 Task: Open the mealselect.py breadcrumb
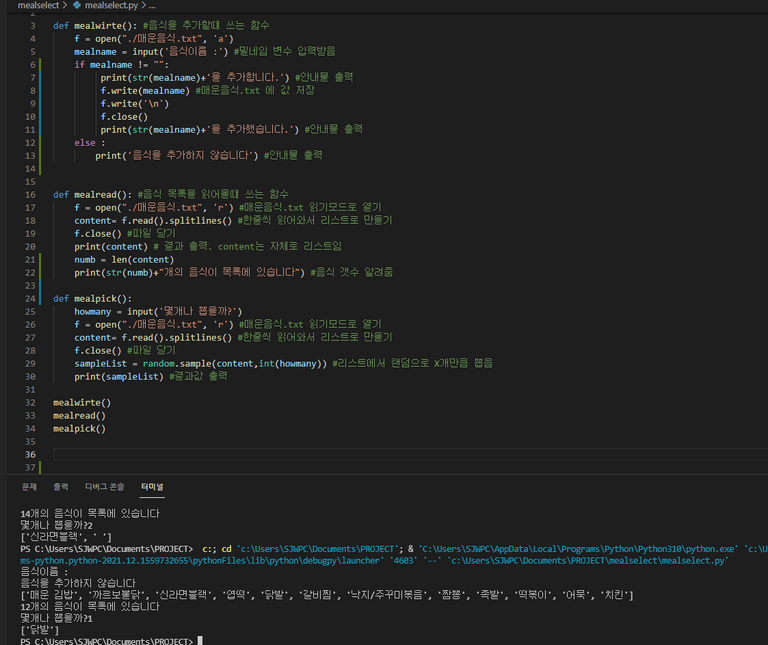point(111,5)
